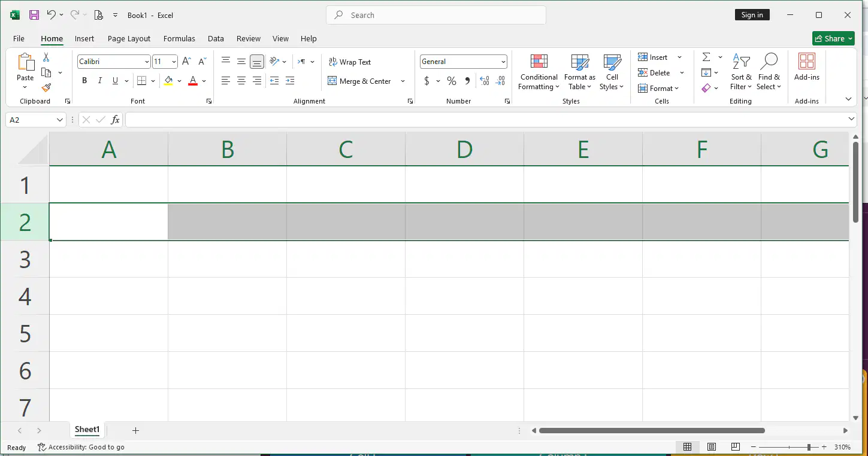Open the Font name dropdown

(147, 62)
